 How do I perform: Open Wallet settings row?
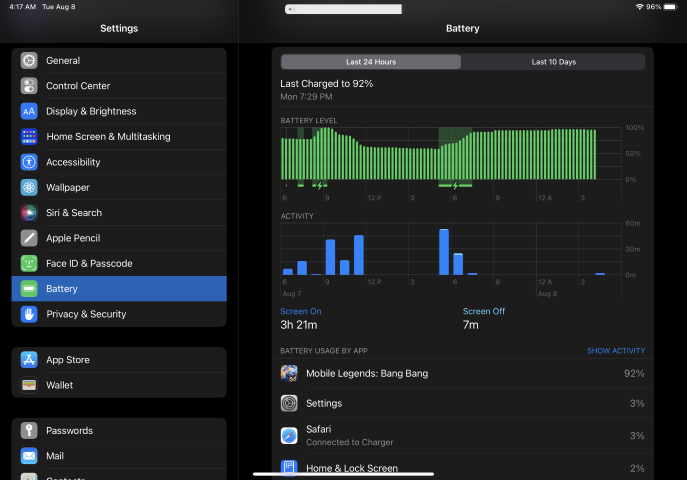tap(119, 385)
